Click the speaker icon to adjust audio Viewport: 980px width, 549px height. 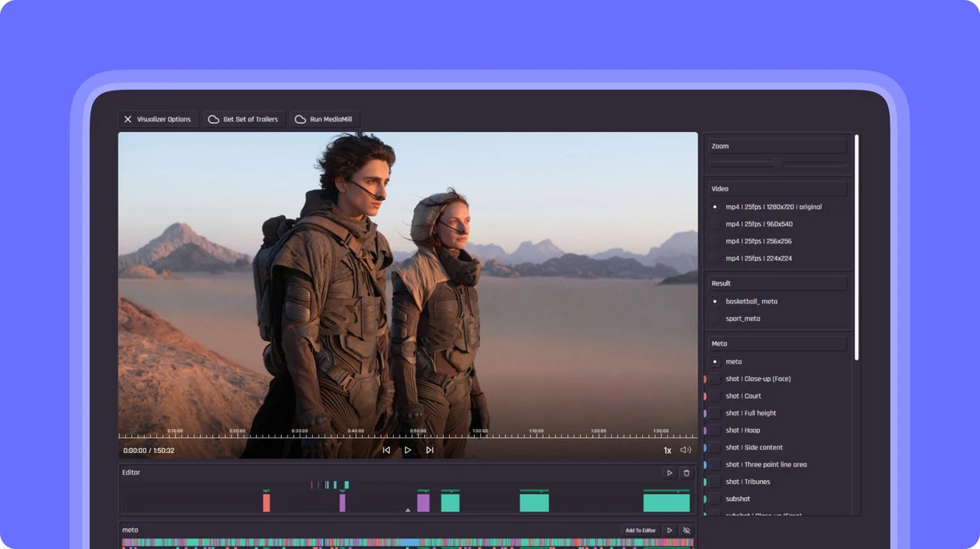point(685,450)
